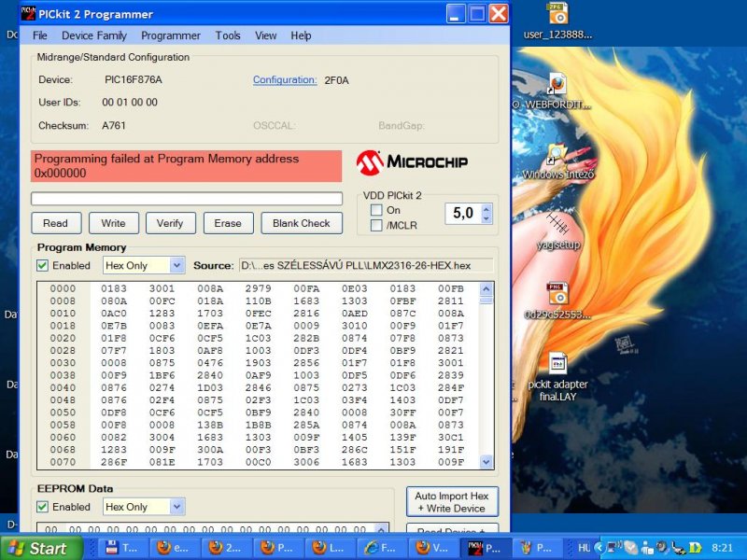Viewport: 747px width, 560px height.
Task: Click the Programming failed status message
Action: pos(186,166)
